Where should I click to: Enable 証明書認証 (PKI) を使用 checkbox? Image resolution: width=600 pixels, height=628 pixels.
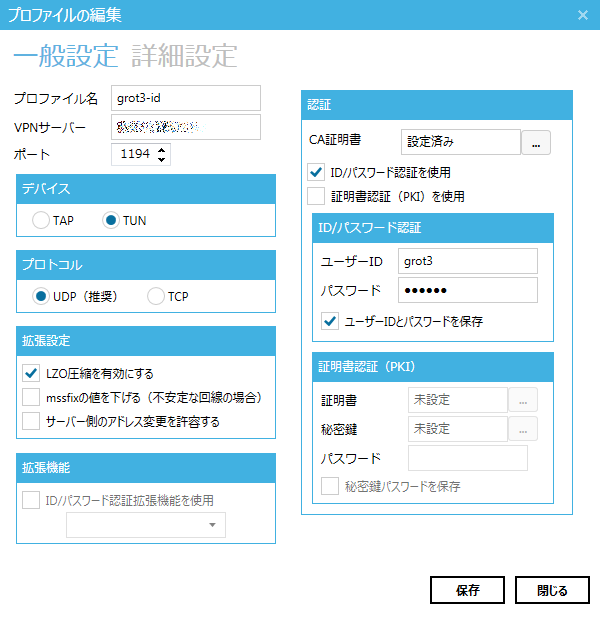pos(316,196)
